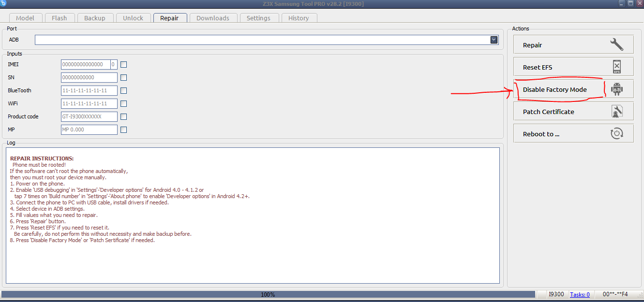Open the Tasks: 0 link
The height and width of the screenshot is (302, 644).
pyautogui.click(x=580, y=294)
